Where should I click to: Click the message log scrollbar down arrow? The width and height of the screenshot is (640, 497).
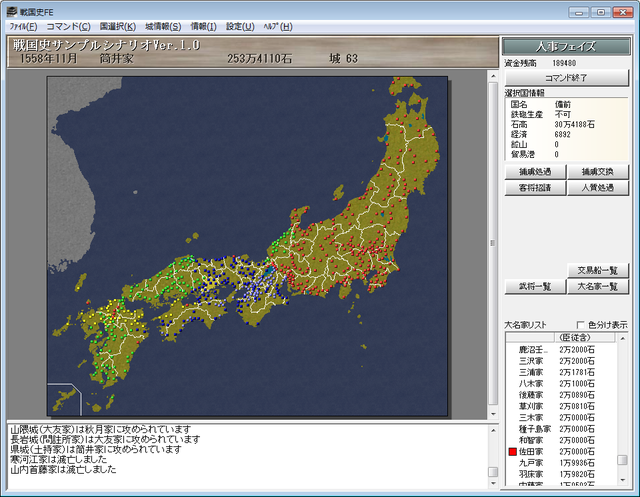click(493, 484)
